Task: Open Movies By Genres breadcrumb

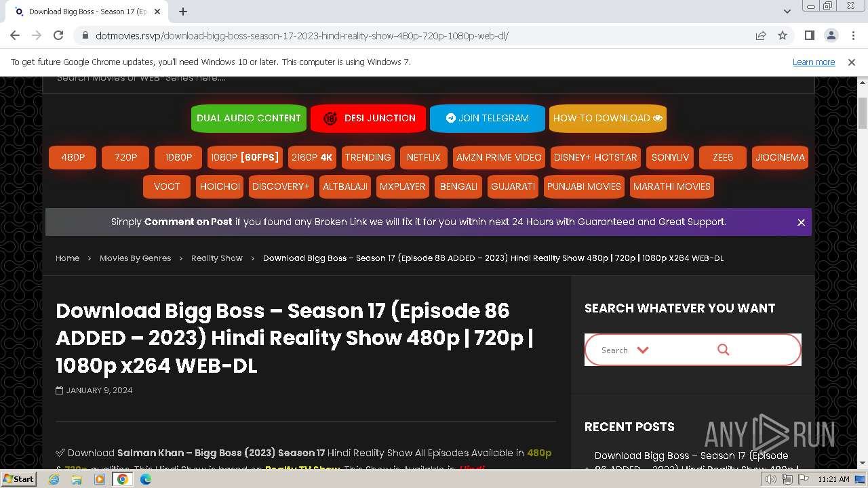Action: point(135,258)
